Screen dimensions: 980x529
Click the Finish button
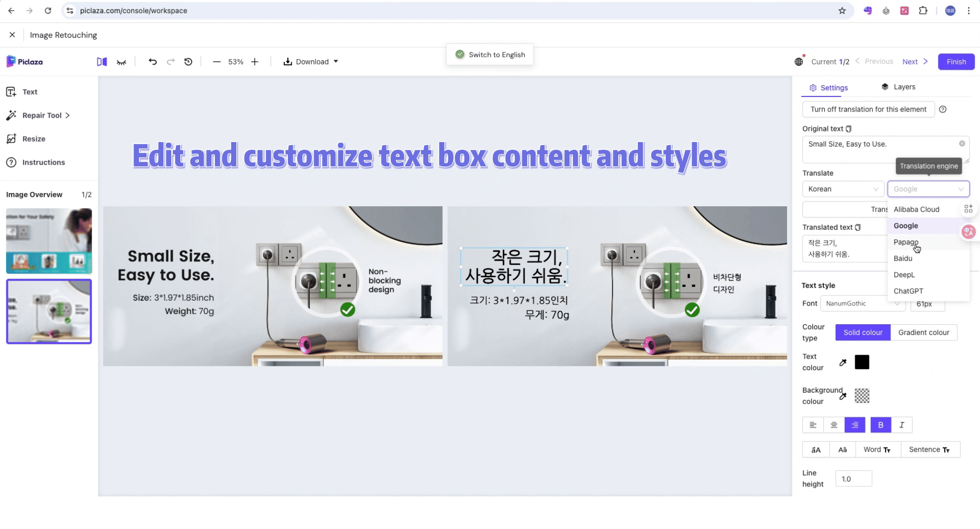point(956,62)
